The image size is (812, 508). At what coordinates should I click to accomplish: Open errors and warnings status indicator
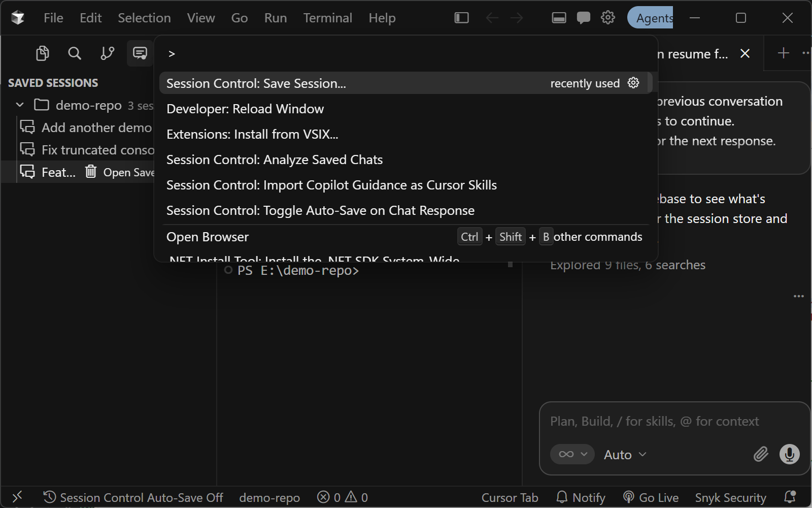(x=343, y=497)
